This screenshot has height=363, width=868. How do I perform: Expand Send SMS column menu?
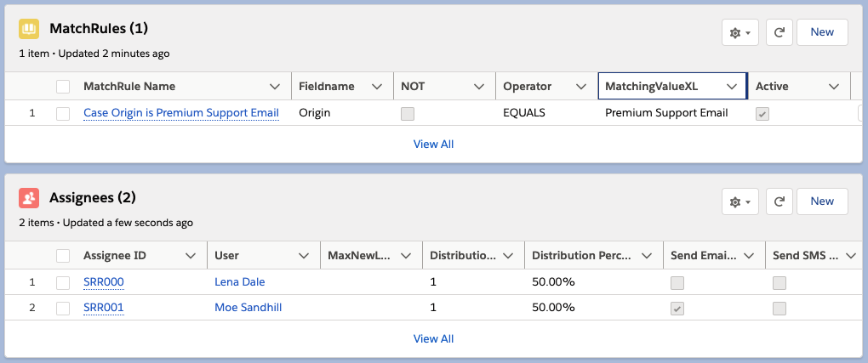click(x=851, y=256)
